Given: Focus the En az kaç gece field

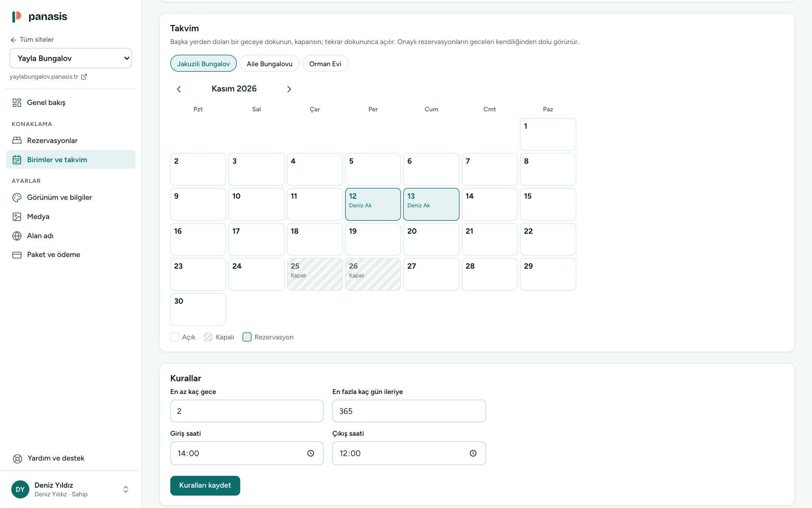Looking at the screenshot, I should pyautogui.click(x=247, y=411).
